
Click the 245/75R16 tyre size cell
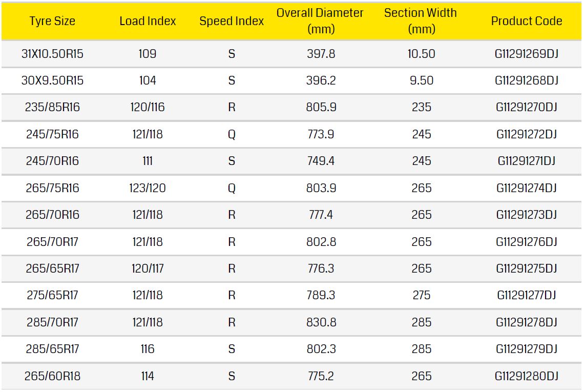pos(52,134)
